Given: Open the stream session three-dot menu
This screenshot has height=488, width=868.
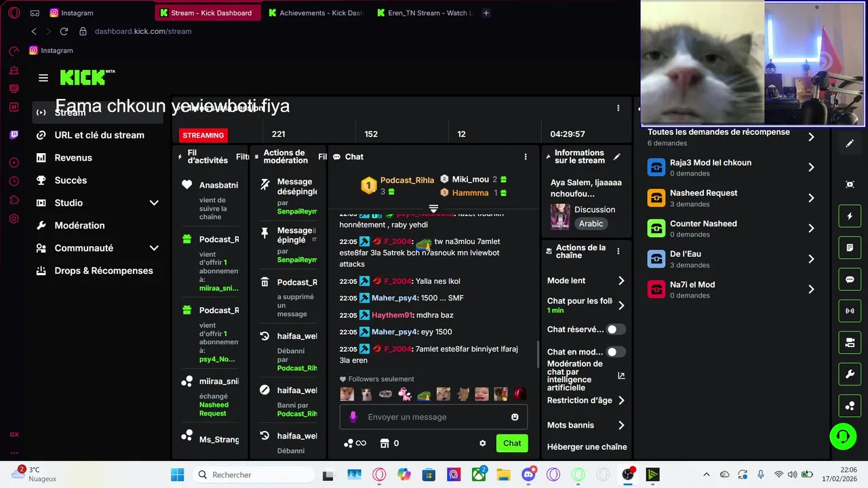Looking at the screenshot, I should click(x=618, y=108).
